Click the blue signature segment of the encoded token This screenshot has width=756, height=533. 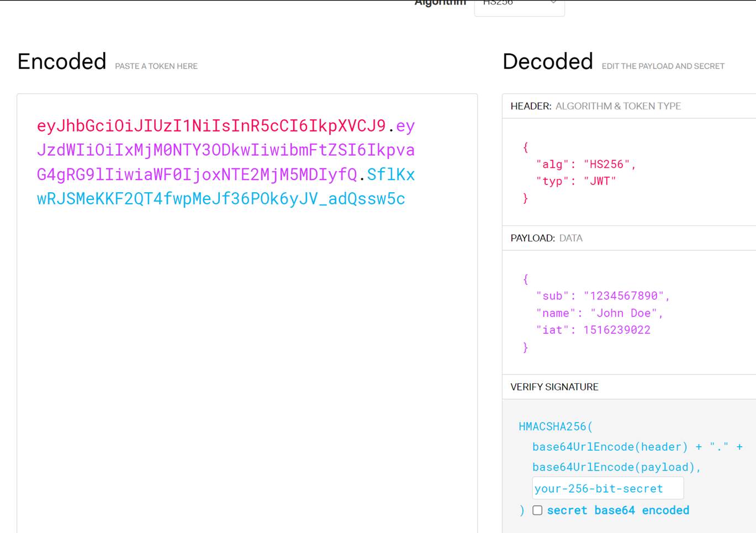pos(221,199)
